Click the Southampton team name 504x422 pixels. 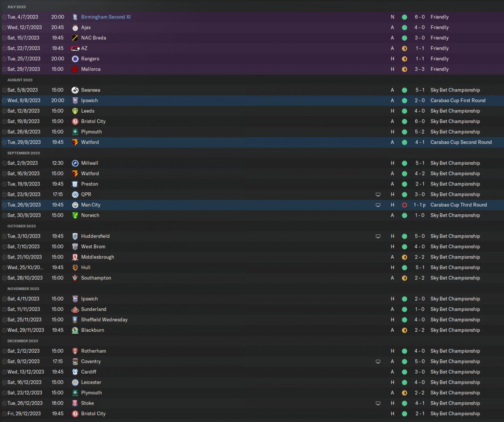[96, 278]
